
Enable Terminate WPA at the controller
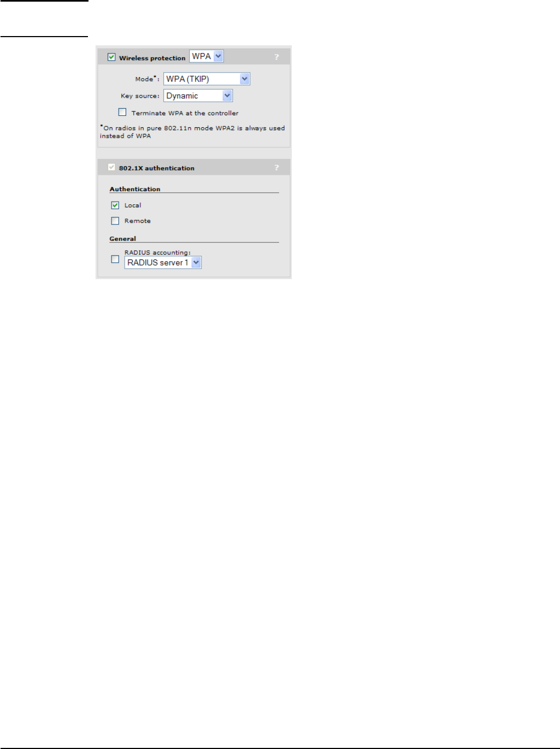pyautogui.click(x=122, y=112)
